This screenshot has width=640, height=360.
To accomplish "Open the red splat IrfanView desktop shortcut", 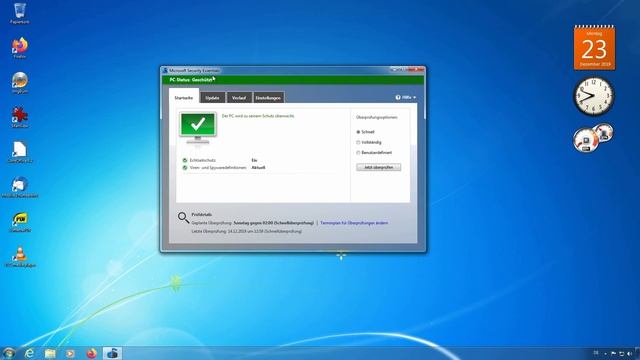I will tap(20, 117).
